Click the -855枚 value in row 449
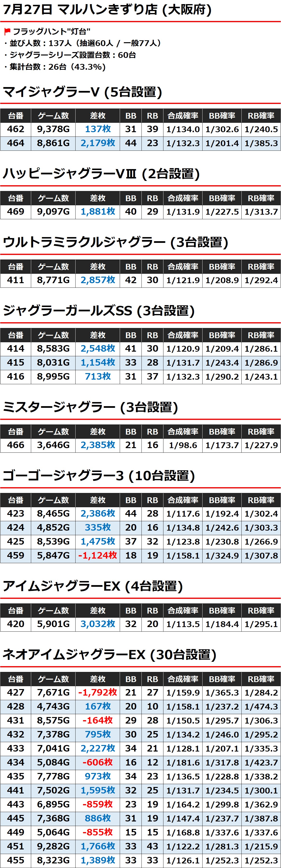The image size is (281, 868). point(98,833)
